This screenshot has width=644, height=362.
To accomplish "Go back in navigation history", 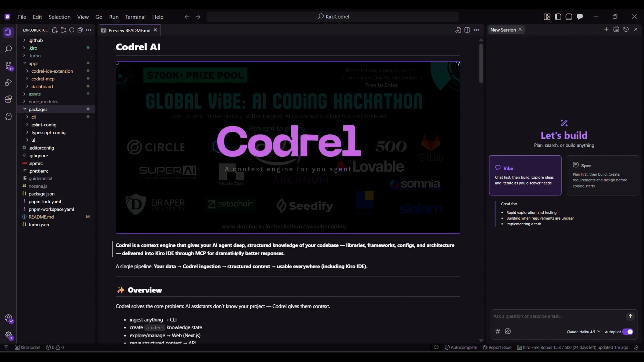I will 187,17.
